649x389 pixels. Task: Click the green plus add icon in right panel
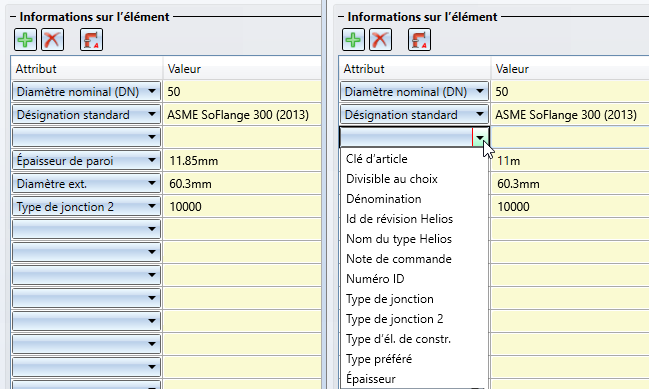pyautogui.click(x=353, y=40)
